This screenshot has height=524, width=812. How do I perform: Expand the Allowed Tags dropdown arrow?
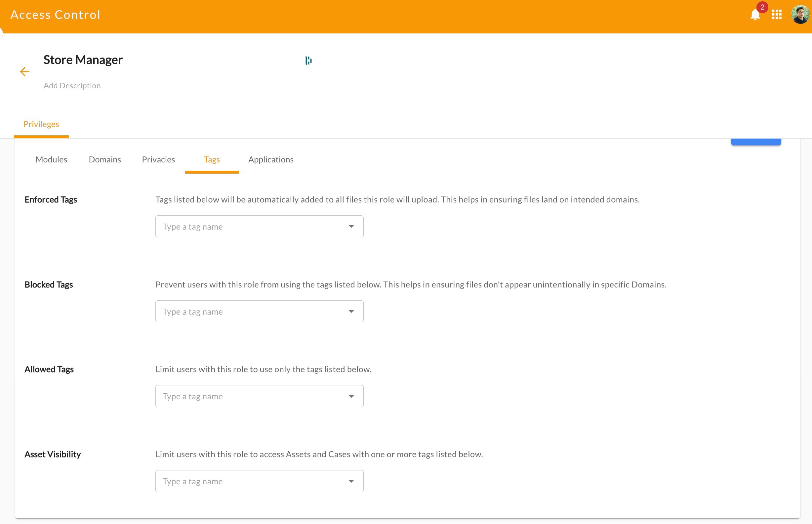(x=351, y=396)
